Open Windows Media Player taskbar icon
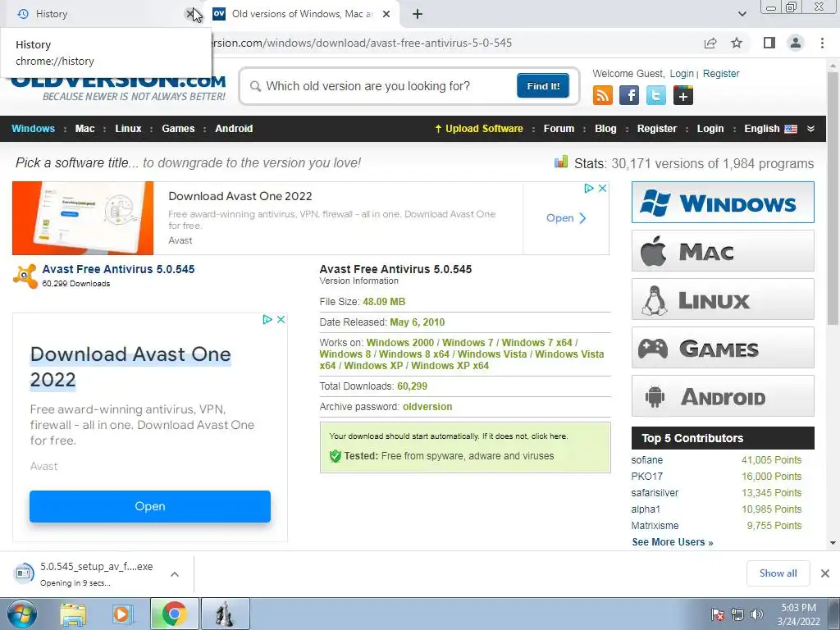Viewport: 840px width, 630px height. click(122, 614)
